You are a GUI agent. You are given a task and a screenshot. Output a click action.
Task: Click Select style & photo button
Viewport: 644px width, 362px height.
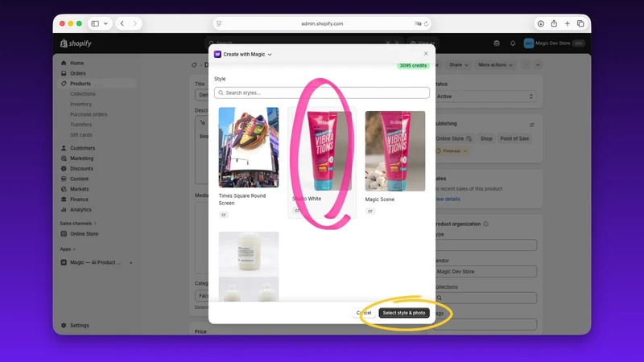[404, 313]
